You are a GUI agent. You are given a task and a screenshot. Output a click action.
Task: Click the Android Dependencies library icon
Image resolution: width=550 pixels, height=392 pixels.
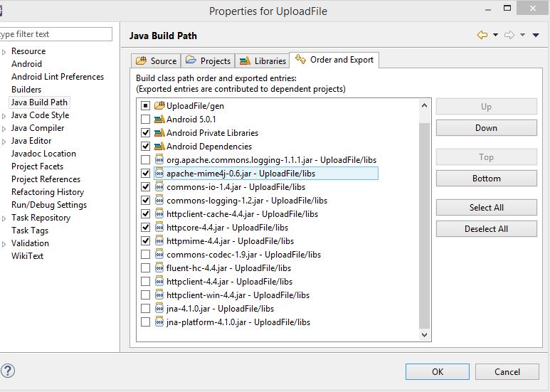(159, 147)
